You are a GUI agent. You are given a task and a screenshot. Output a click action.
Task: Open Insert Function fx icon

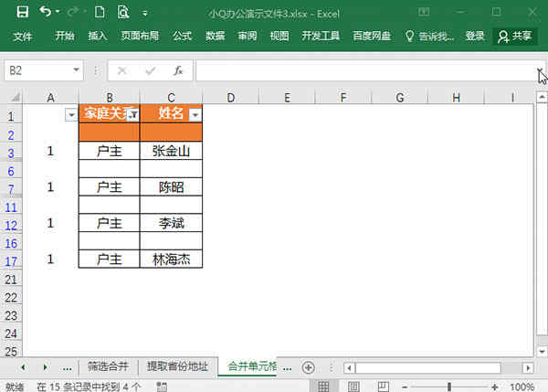[178, 70]
